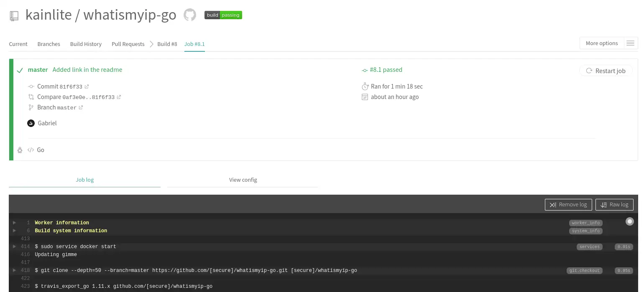Click the external link icon next to Branch master
Viewport: 644px width, 292px height.
pos(81,108)
